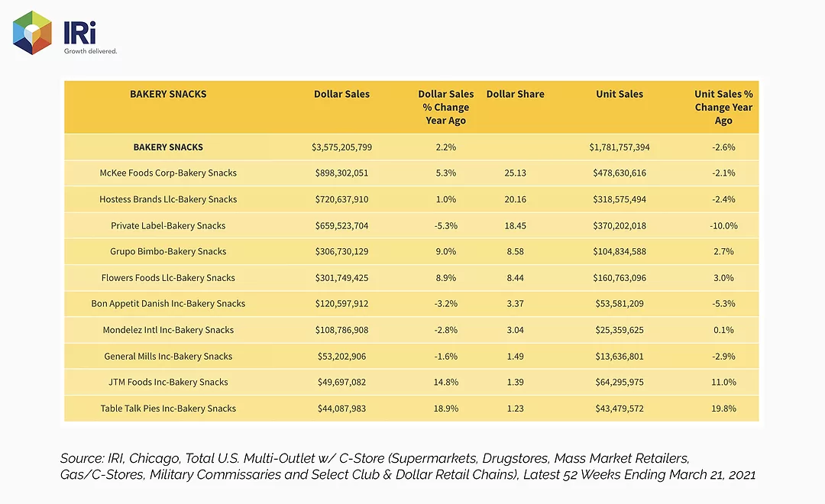This screenshot has width=825, height=504.
Task: Click Hostess Brands Llc-Bakery Snacks row label
Action: pos(168,199)
